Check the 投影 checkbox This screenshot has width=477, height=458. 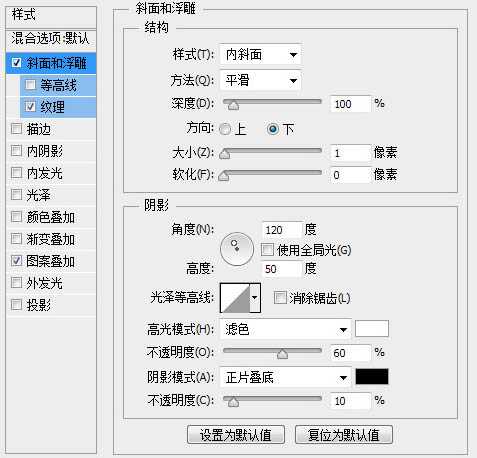tap(16, 304)
